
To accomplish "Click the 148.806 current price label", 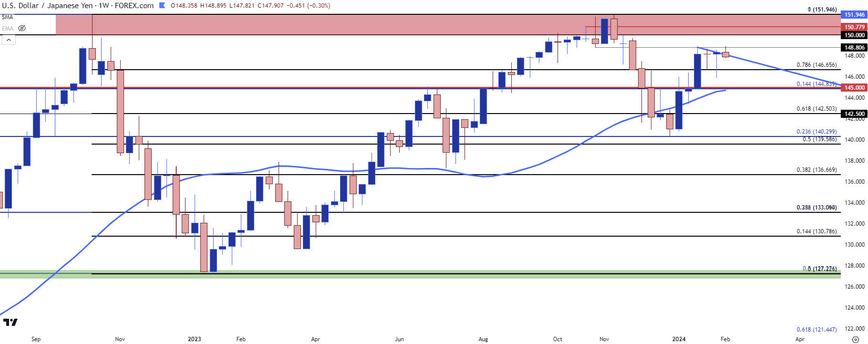I will [x=854, y=48].
